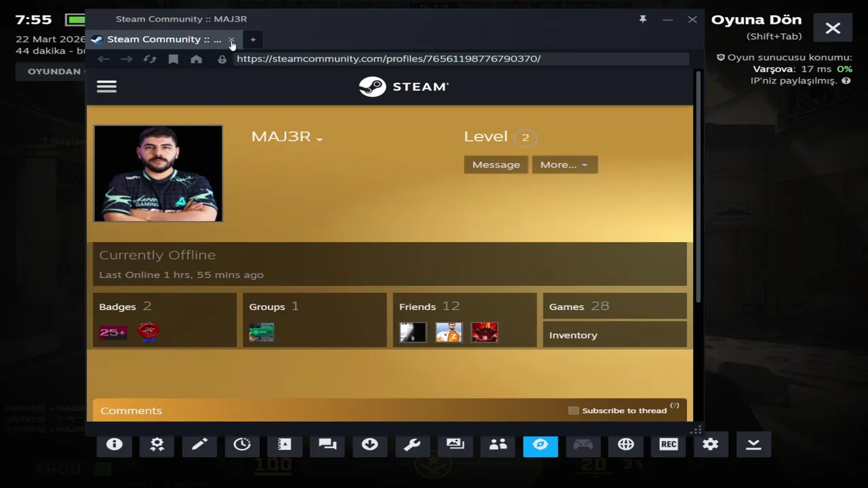This screenshot has width=868, height=488.
Task: Bookmark this page icon
Action: [x=174, y=59]
